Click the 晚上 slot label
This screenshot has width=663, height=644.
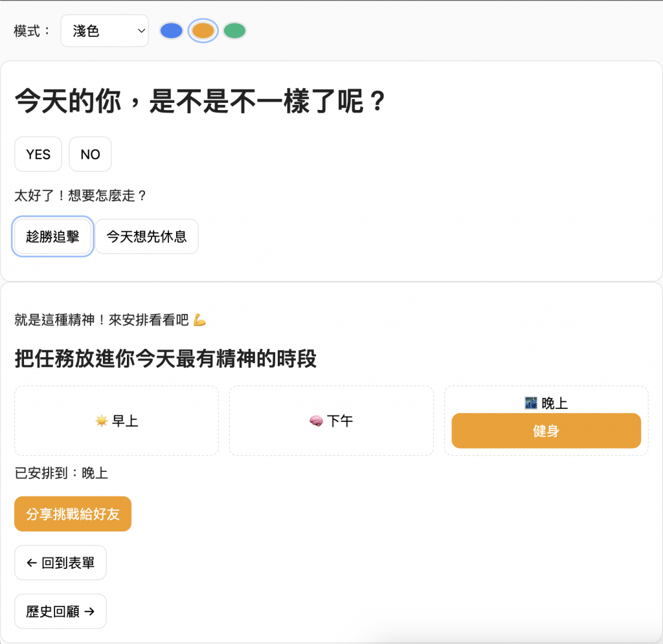pyautogui.click(x=555, y=403)
